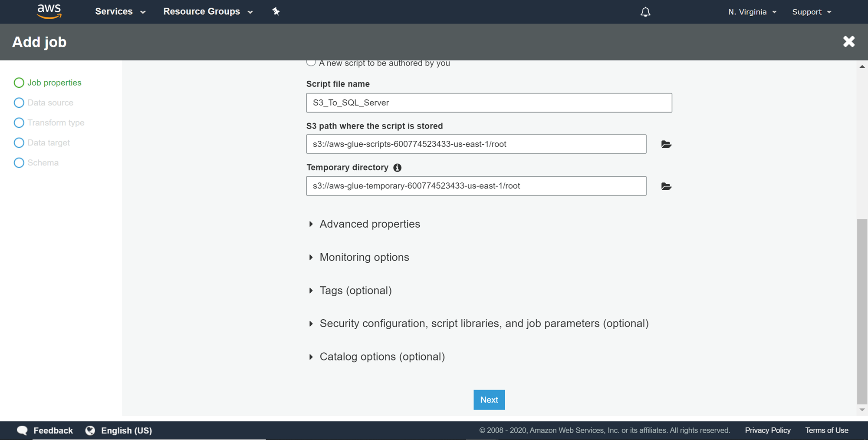The height and width of the screenshot is (440, 868).
Task: Click the pin shortcuts icon
Action: [276, 12]
